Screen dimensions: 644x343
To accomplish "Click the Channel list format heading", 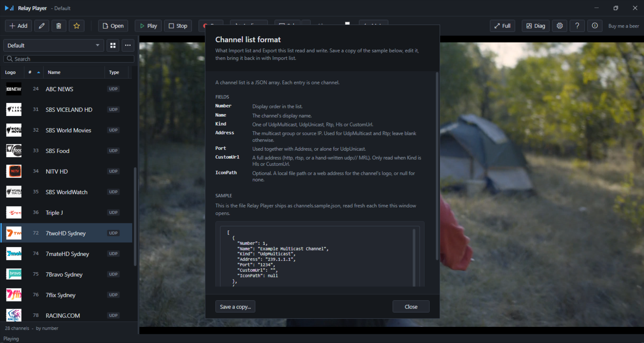I will (x=248, y=40).
